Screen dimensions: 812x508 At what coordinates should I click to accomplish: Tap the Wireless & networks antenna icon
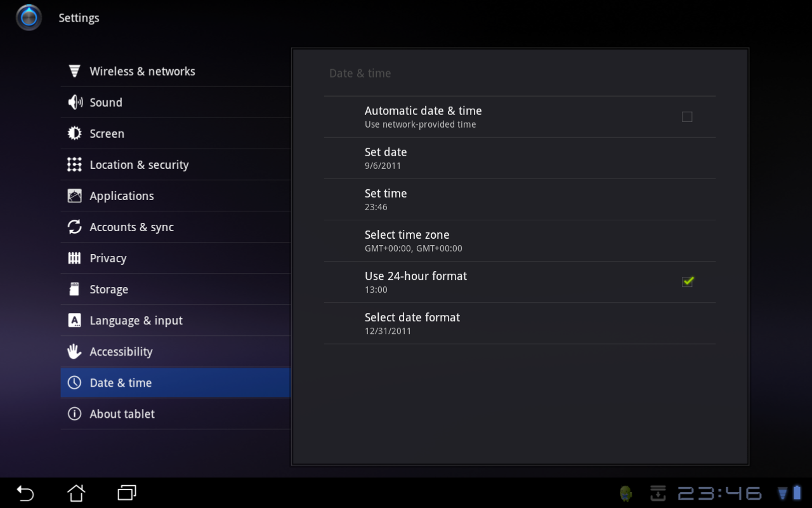coord(75,71)
